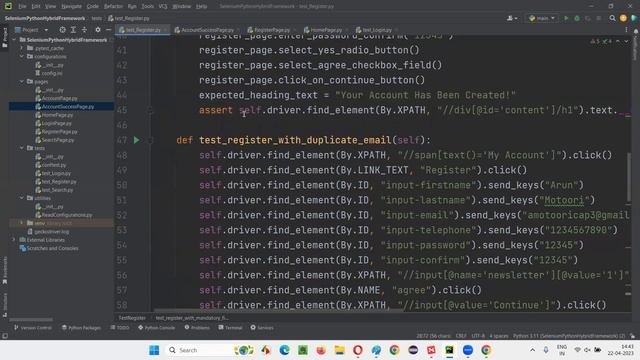
Task: Run test_register_with_duplicate_email via gutter arrow
Action: [136, 140]
